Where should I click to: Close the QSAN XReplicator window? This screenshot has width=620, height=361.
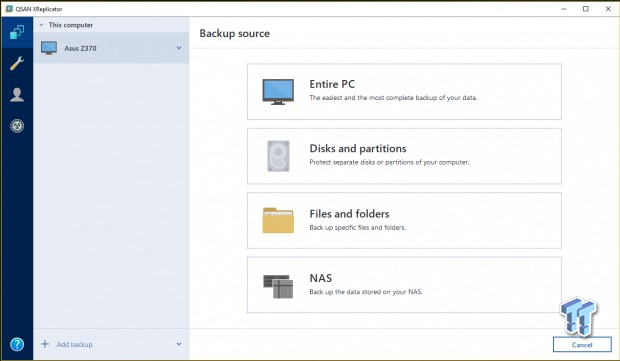point(608,9)
